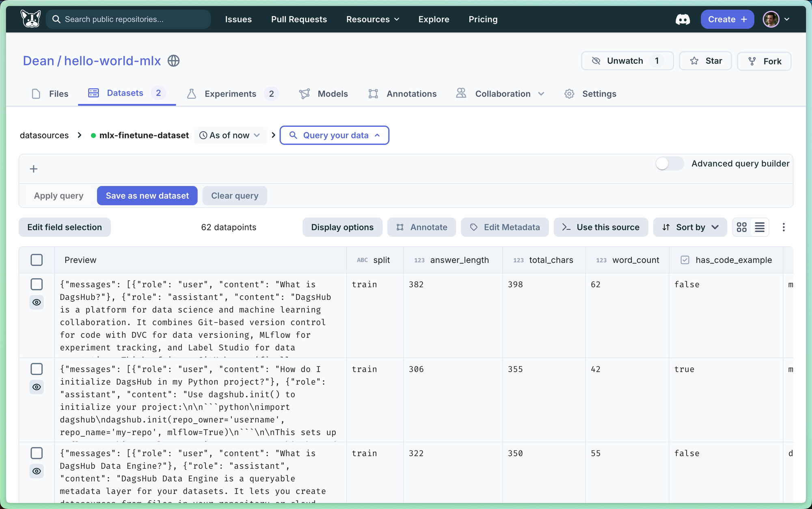812x509 pixels.
Task: Click the DagsHub dog logo
Action: pyautogui.click(x=30, y=19)
